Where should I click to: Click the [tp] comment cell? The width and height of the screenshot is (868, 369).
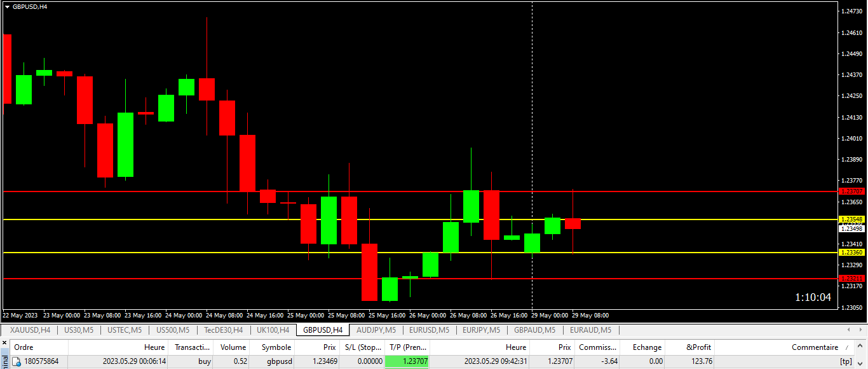pyautogui.click(x=846, y=361)
